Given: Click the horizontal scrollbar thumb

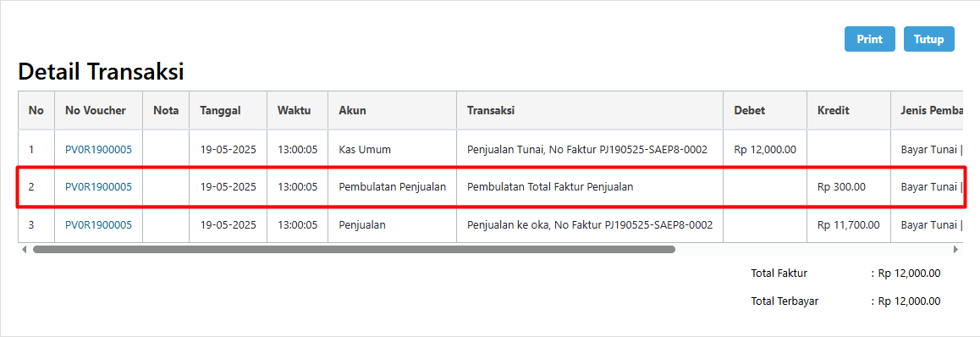Looking at the screenshot, I should coord(354,249).
